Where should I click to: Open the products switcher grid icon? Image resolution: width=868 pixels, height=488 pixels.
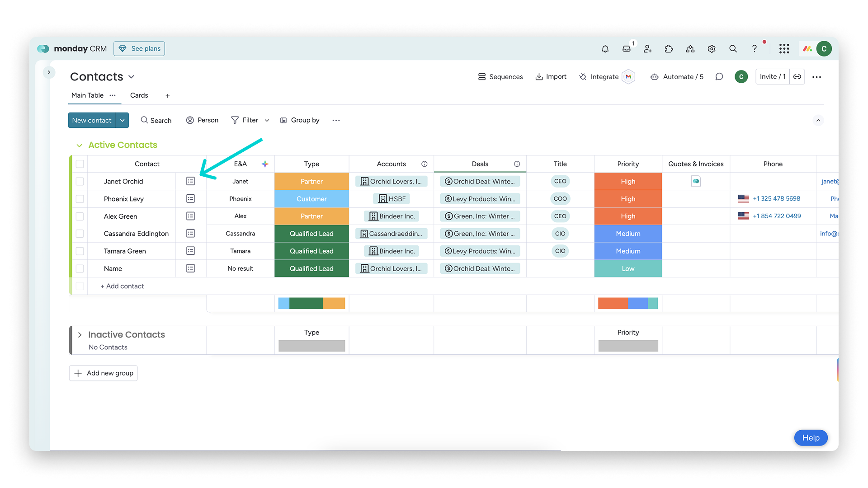[x=784, y=49]
